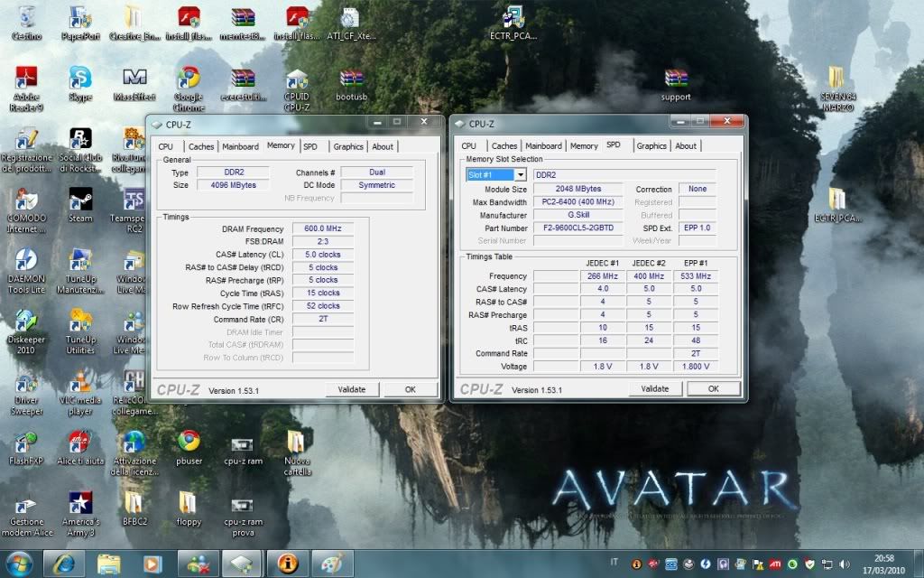Switch to the Mainboard tab in left CPU-Z
Screen dimensions: 924x578
click(240, 146)
